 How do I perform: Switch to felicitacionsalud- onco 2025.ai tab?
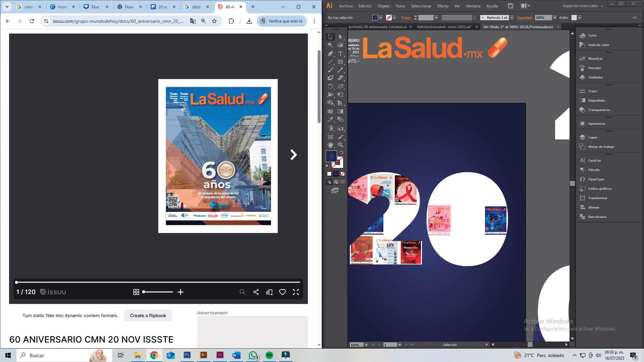click(x=444, y=27)
